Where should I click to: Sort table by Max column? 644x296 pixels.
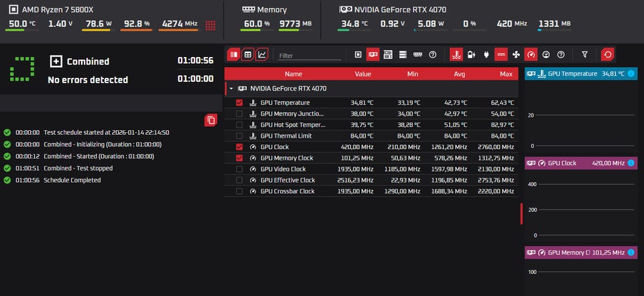(x=506, y=74)
